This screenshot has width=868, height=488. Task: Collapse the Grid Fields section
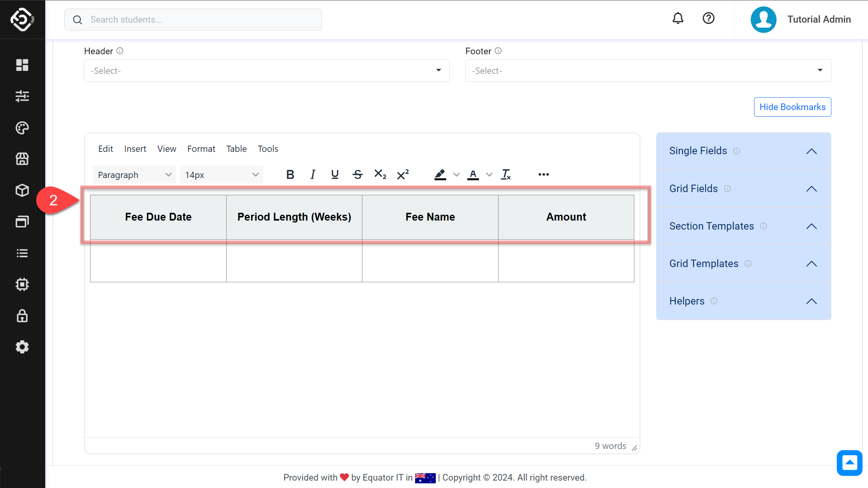tap(811, 189)
